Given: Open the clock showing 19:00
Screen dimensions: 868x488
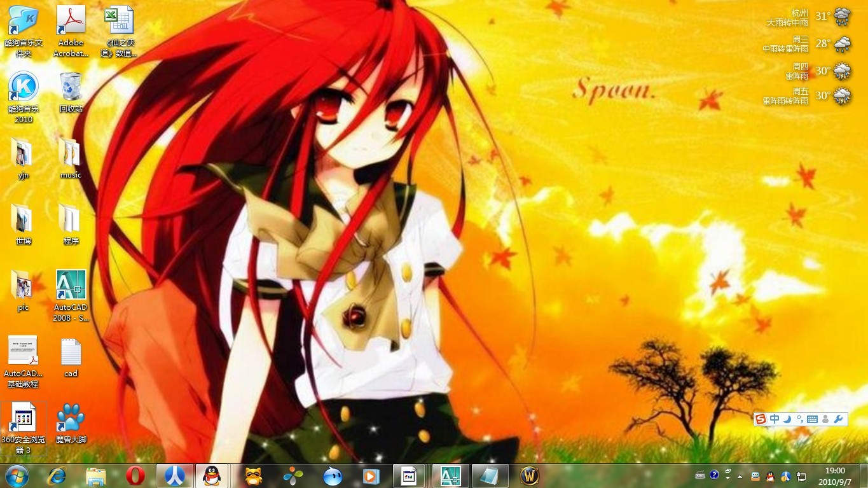Looking at the screenshot, I should (835, 476).
